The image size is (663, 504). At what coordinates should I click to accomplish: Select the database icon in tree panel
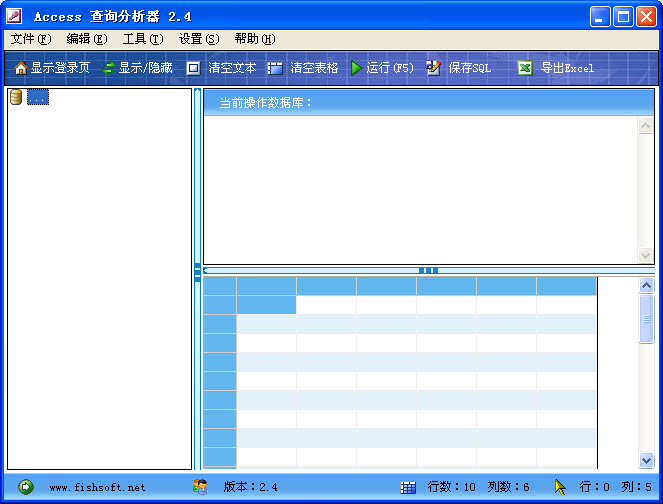tap(16, 97)
